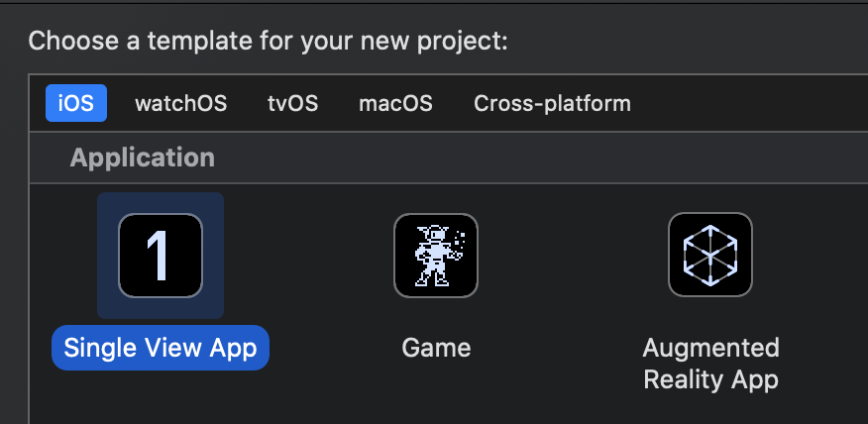Click the Game template label
Image resolution: width=868 pixels, height=424 pixels.
(436, 348)
